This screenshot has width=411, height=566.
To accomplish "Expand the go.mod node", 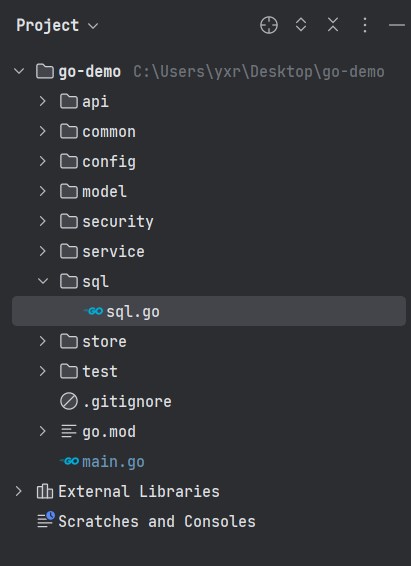I will point(43,431).
